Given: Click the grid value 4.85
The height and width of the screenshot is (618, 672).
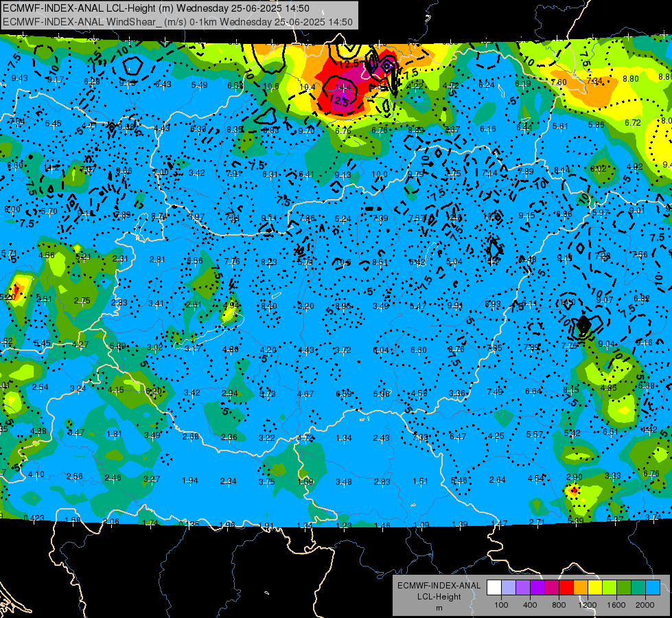Looking at the screenshot, I should pos(609,388).
